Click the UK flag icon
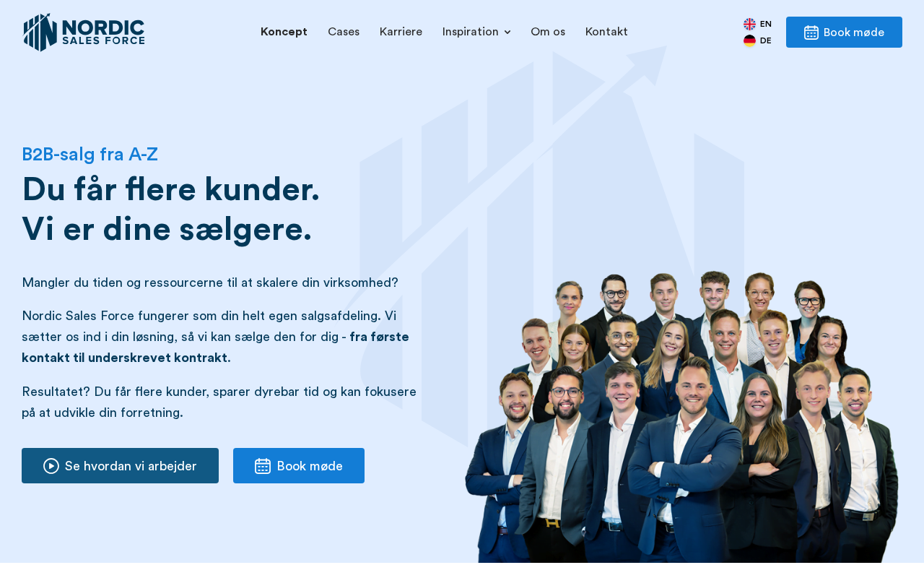 749,24
